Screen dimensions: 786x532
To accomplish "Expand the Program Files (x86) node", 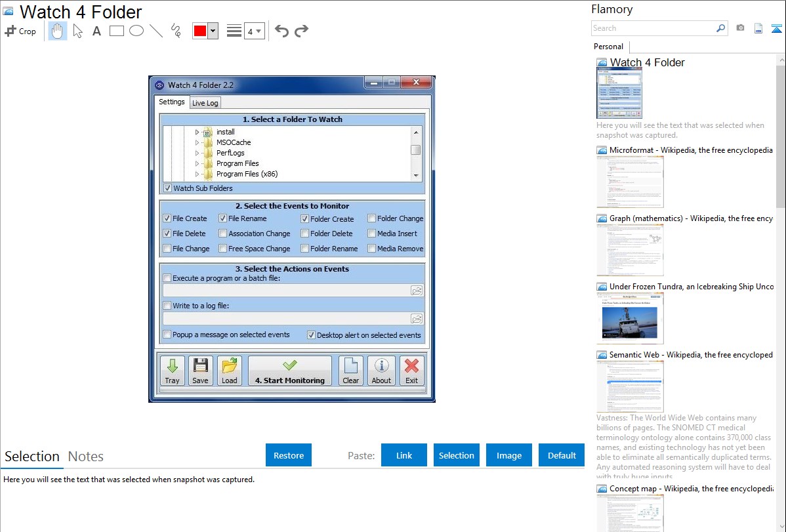I will pos(197,174).
